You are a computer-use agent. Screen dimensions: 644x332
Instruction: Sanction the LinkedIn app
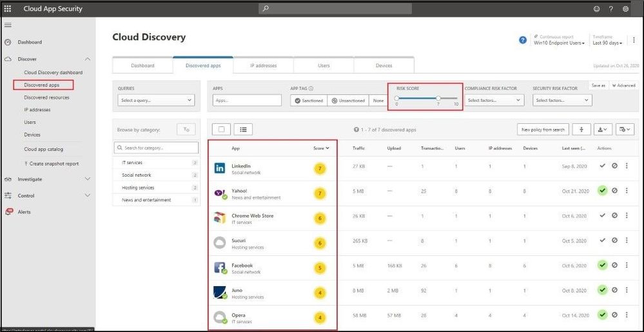(603, 166)
